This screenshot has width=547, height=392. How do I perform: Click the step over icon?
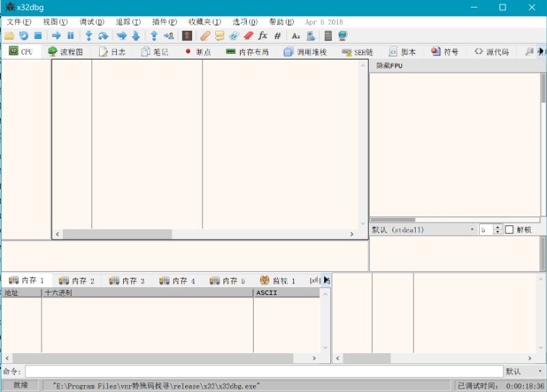click(x=103, y=36)
